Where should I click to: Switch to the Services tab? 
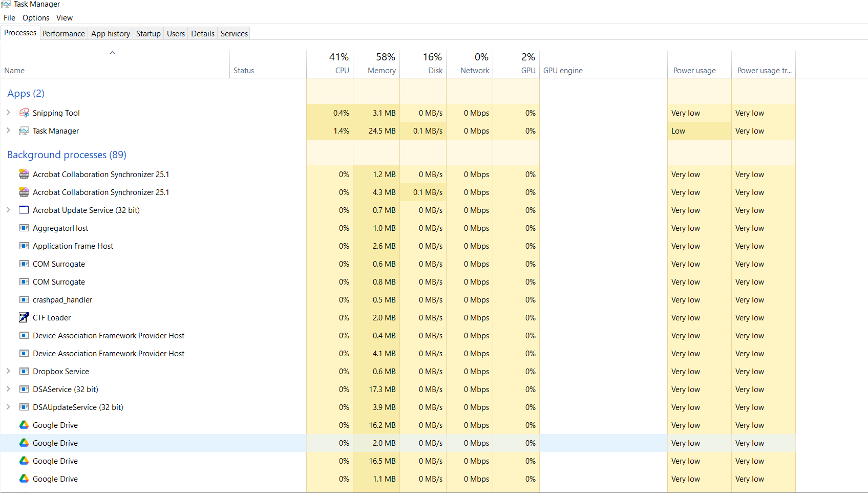click(x=235, y=34)
